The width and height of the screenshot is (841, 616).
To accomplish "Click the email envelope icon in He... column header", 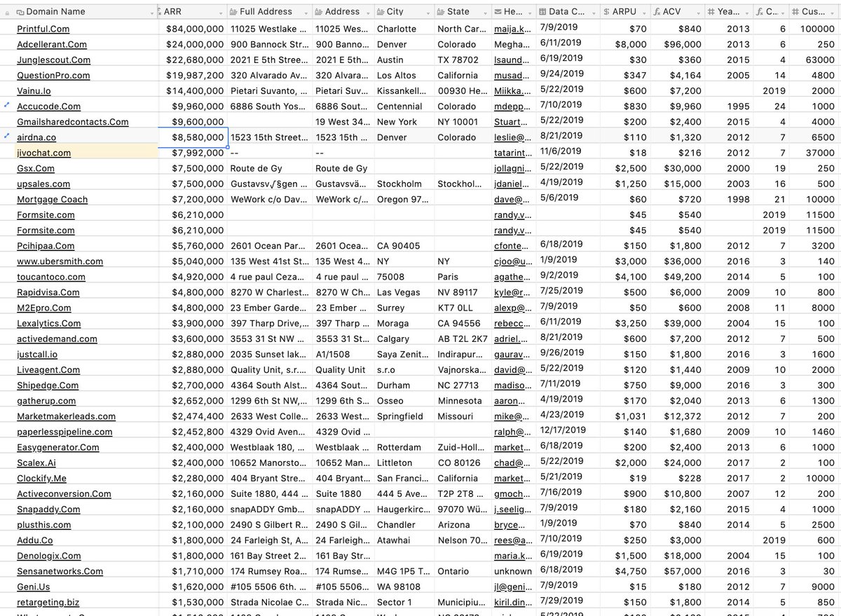I will pyautogui.click(x=498, y=12).
